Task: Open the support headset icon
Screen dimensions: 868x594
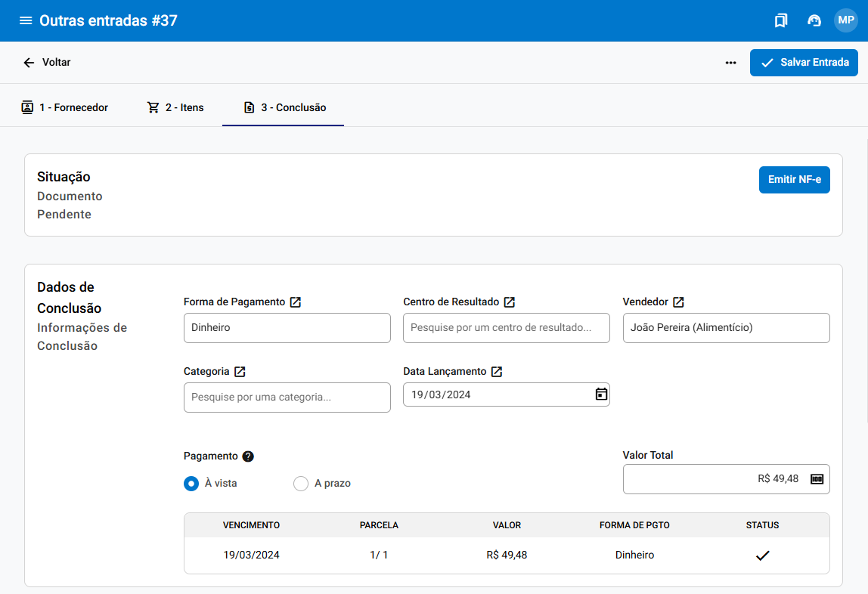Action: (814, 20)
